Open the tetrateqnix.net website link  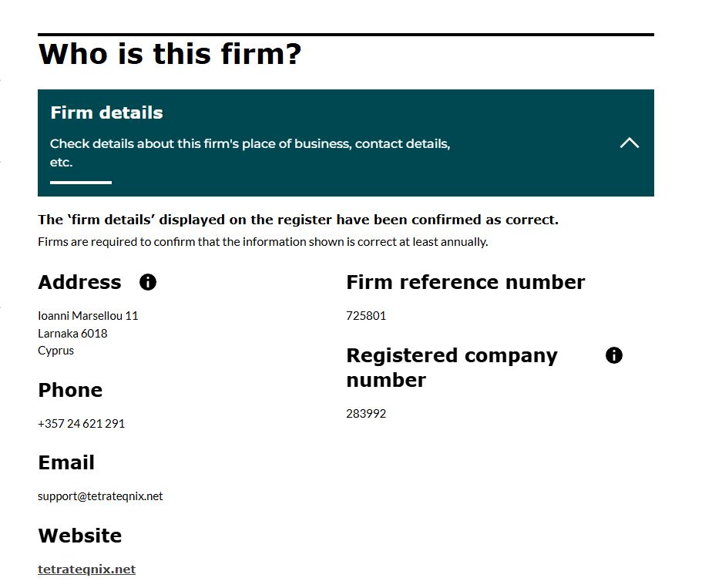[x=86, y=570]
